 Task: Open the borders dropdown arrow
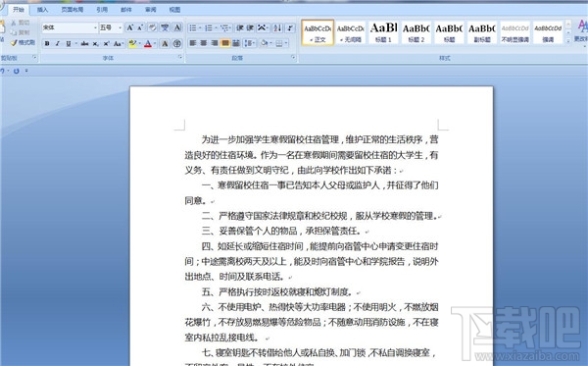coord(286,43)
